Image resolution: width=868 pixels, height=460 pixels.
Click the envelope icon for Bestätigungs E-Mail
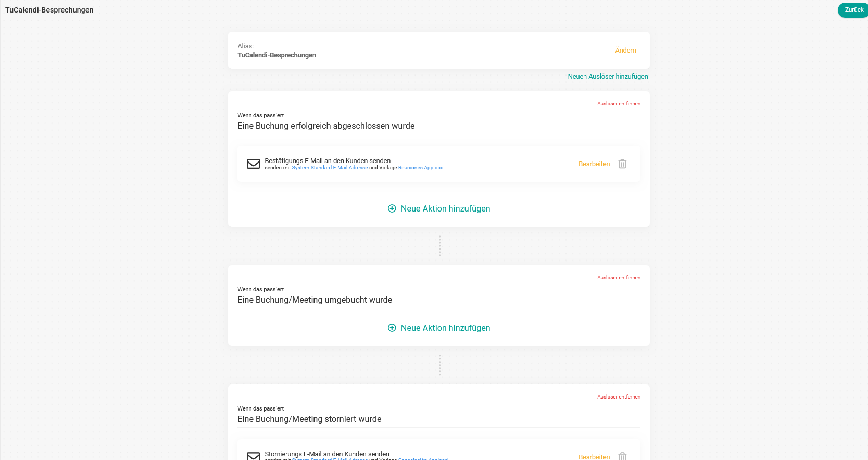pos(254,164)
